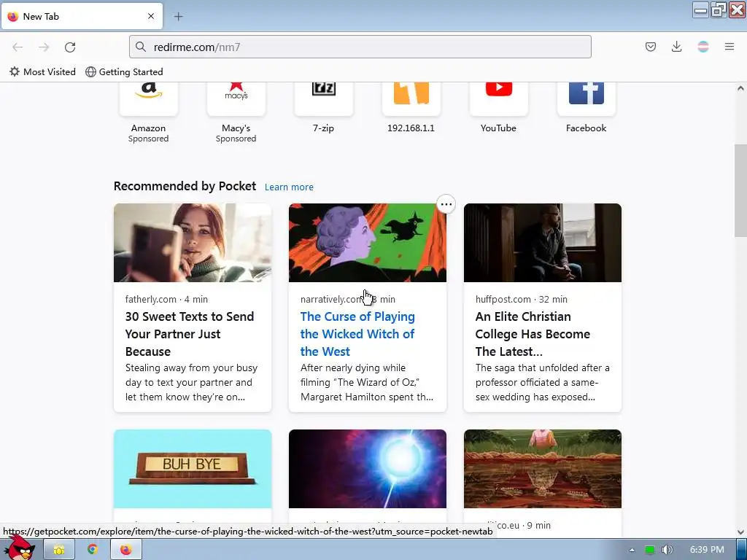Open the hamburger application menu
Screen dimensions: 747x560
click(729, 47)
